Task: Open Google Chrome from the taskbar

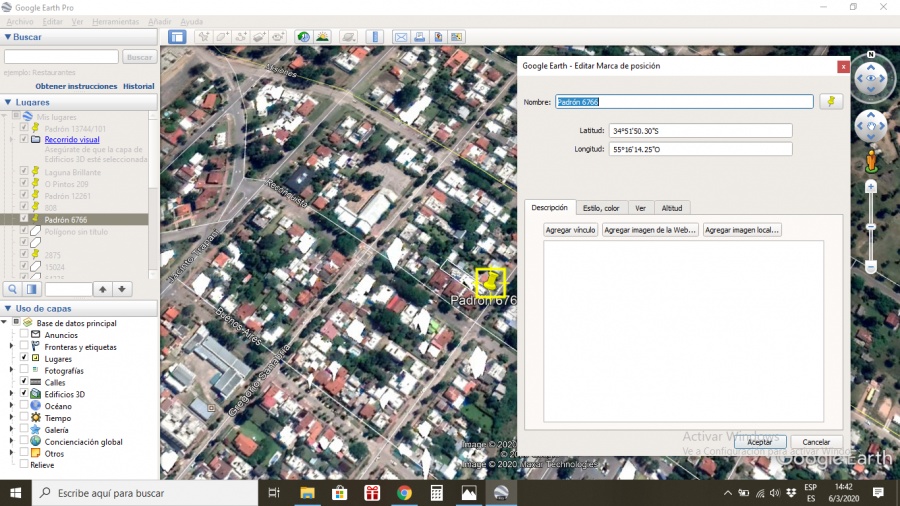Action: coord(404,493)
